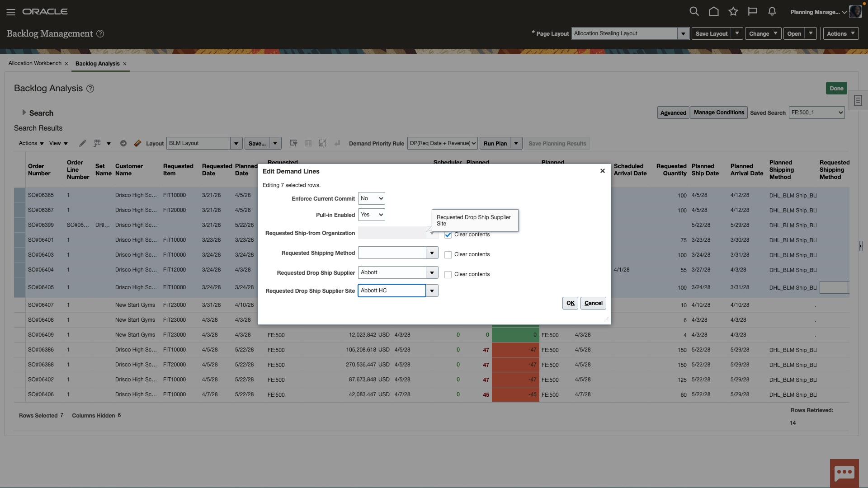This screenshot has width=868, height=488.
Task: Check Clear contents for Requested Drop Ship Supplier
Action: pyautogui.click(x=448, y=275)
